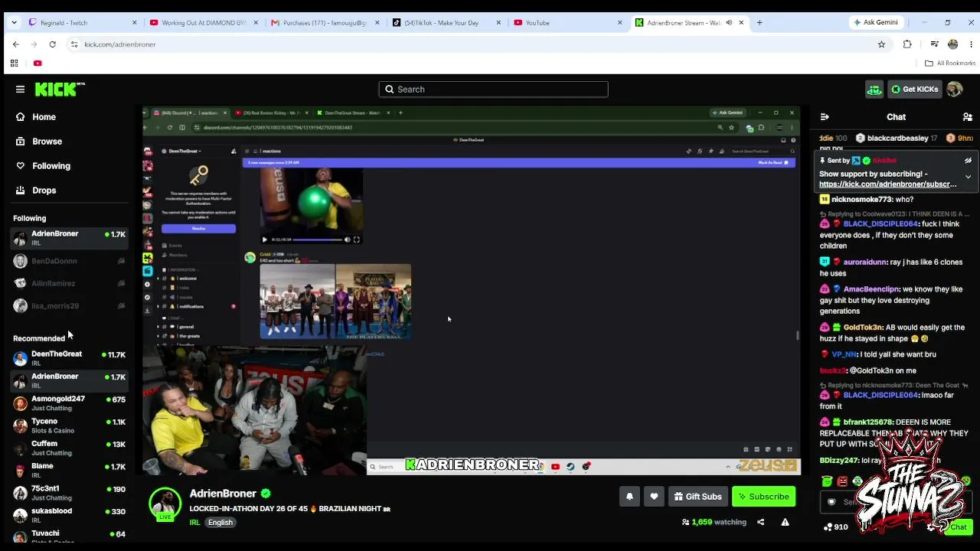Open the green treasure chest drops icon
This screenshot has height=551, width=980.
[874, 90]
